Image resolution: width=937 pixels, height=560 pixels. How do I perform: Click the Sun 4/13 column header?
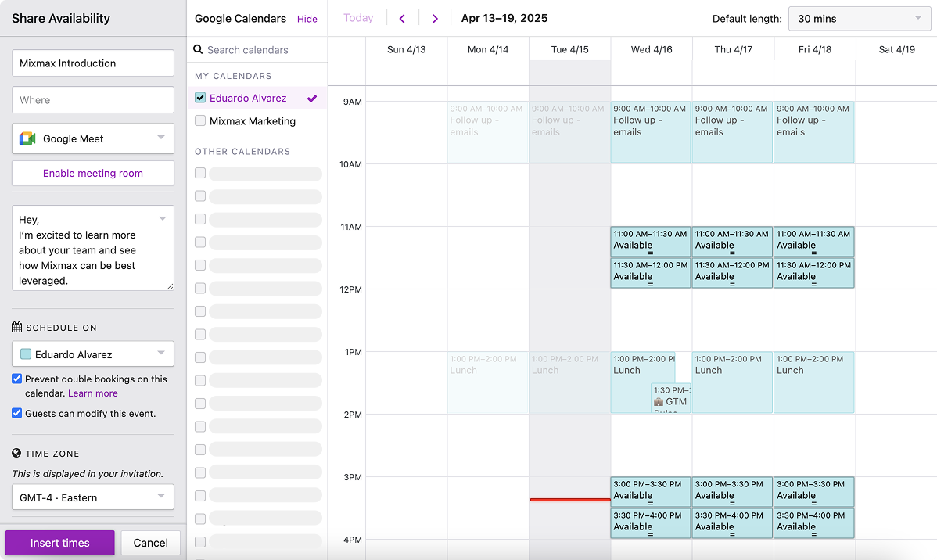407,49
